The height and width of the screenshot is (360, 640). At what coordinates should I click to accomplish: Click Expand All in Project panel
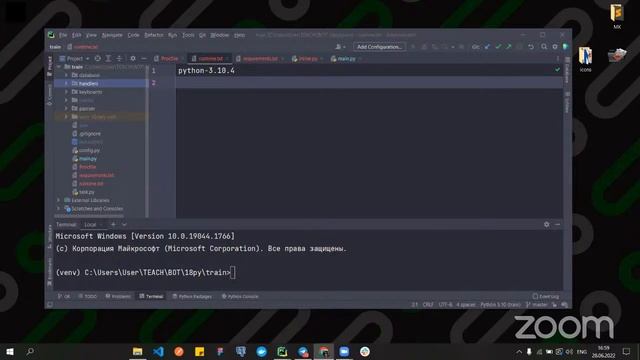point(108,59)
